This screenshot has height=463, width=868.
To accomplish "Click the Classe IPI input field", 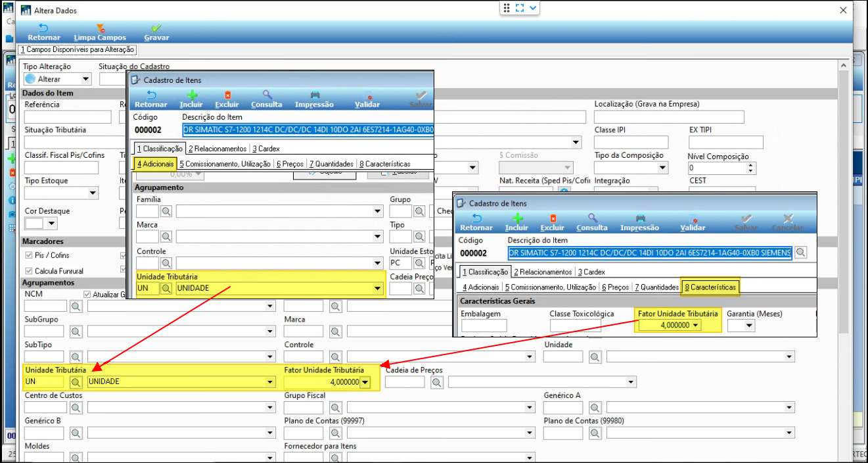I will coord(631,142).
